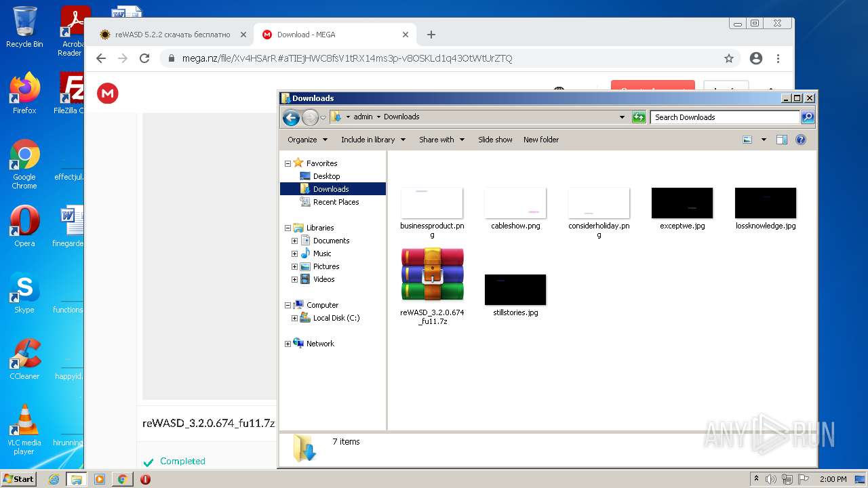Click Chrome reload button
868x488 pixels.
tap(144, 58)
